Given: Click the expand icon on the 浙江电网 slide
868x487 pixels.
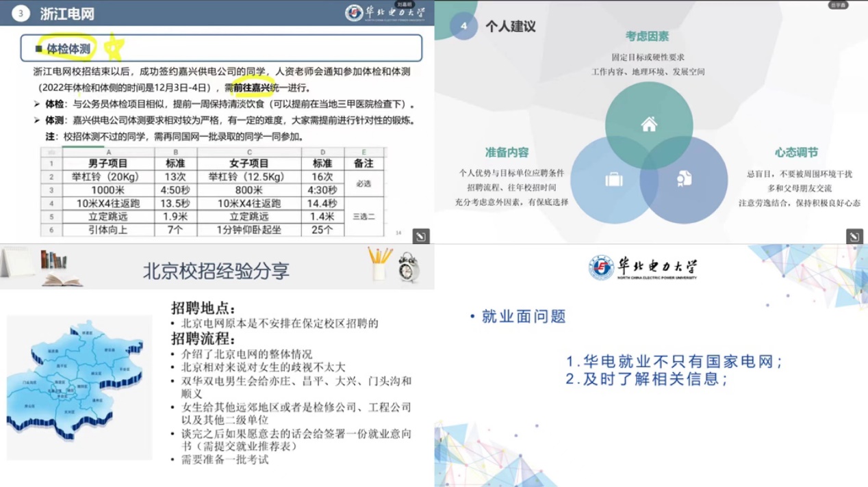Looking at the screenshot, I should pos(420,236).
